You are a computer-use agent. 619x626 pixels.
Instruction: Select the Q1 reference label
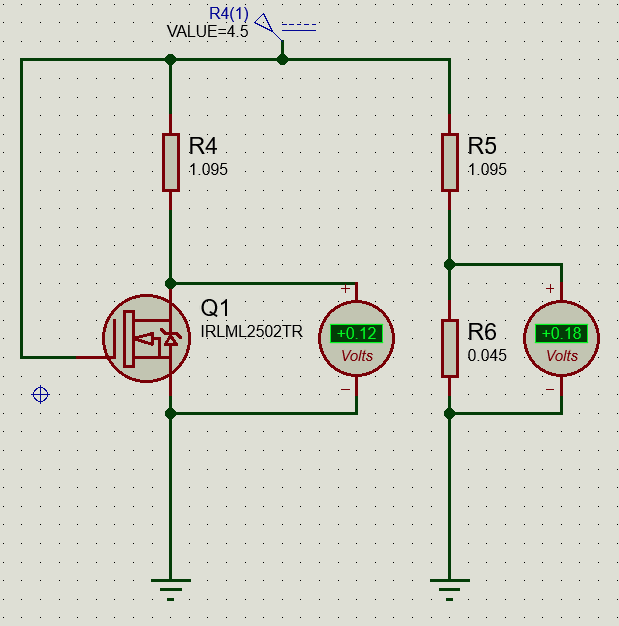216,308
